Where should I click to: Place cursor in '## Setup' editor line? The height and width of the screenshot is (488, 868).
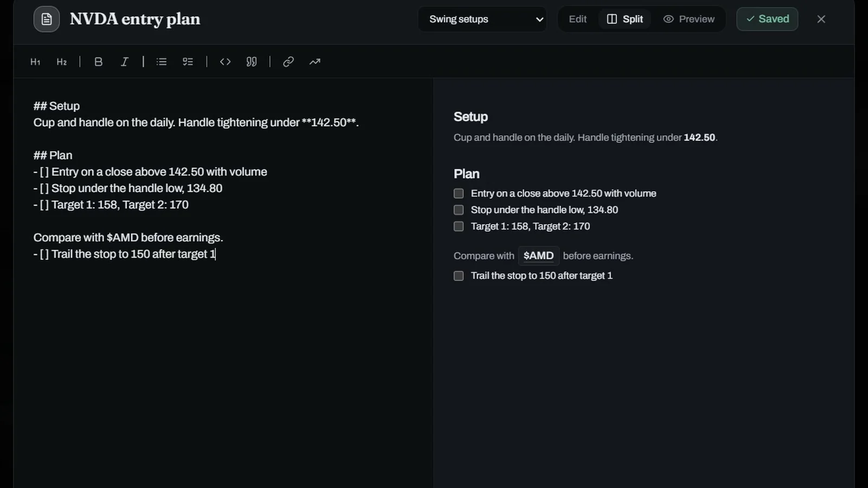point(56,106)
